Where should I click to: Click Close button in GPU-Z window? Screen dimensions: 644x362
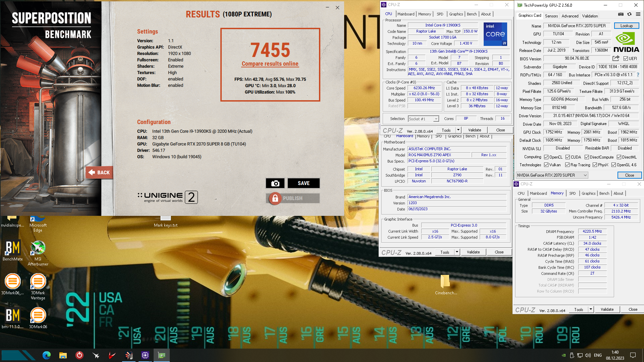point(630,175)
